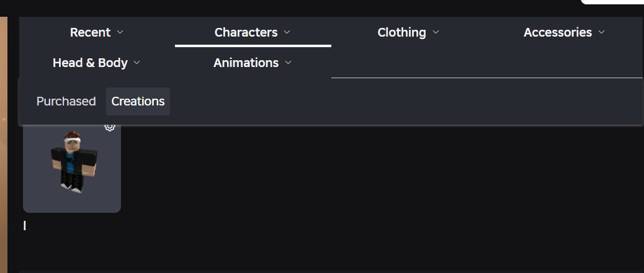Click the chevron next to Characters
The width and height of the screenshot is (644, 273).
287,32
